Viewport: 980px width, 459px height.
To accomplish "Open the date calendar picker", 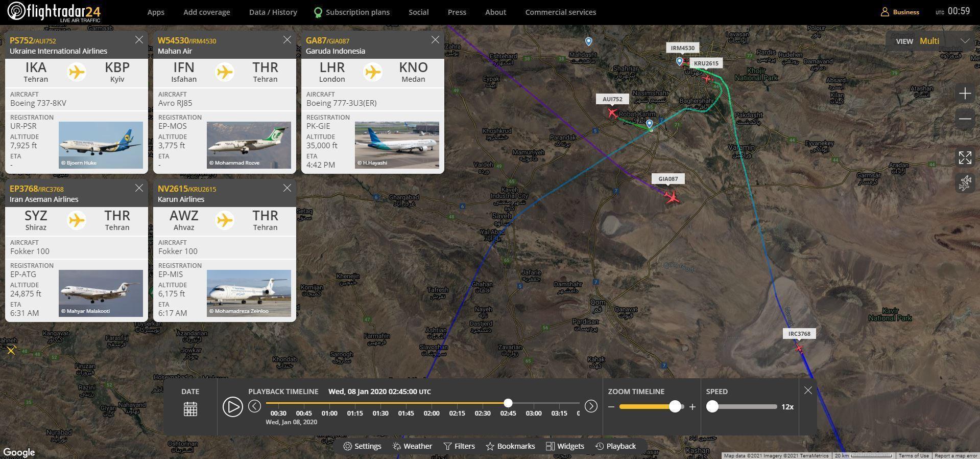I will coord(190,409).
